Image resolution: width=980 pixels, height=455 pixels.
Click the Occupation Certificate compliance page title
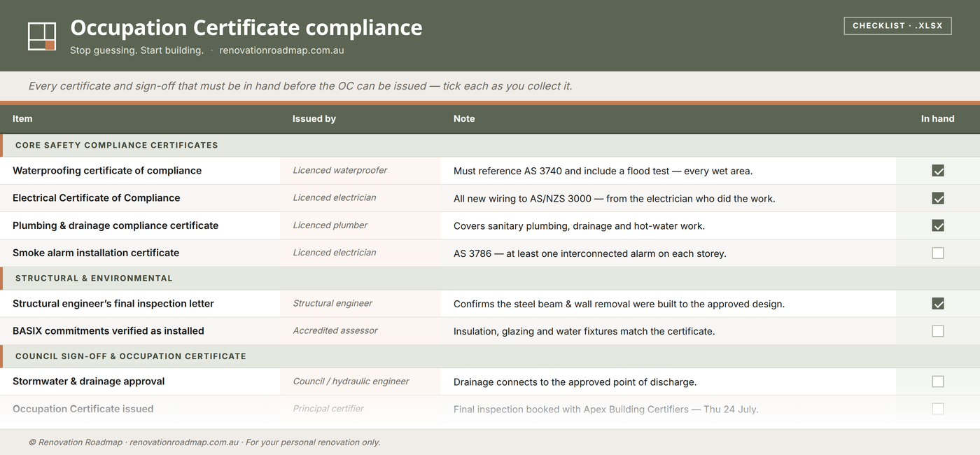pos(246,27)
